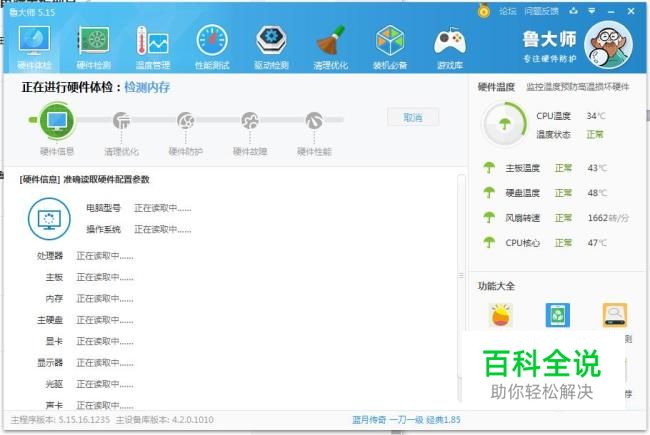650x435 pixels.
Task: Open the 硬件体检 hardware checkup tab
Action: point(34,48)
